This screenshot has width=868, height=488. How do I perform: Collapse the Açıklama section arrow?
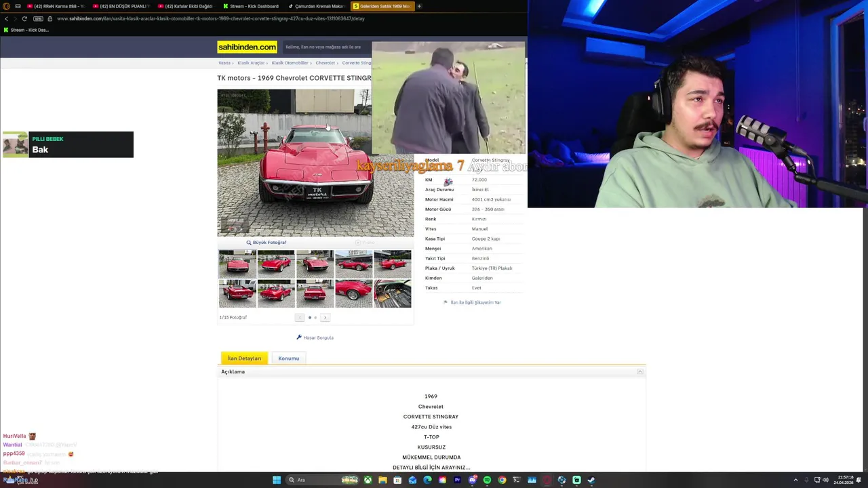coord(639,371)
